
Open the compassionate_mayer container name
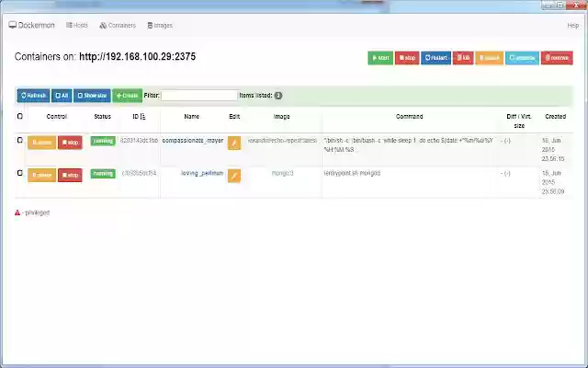[x=193, y=141]
